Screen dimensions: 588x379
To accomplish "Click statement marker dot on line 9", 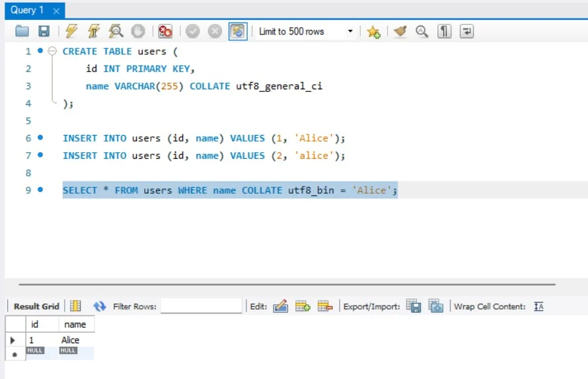I will click(40, 189).
